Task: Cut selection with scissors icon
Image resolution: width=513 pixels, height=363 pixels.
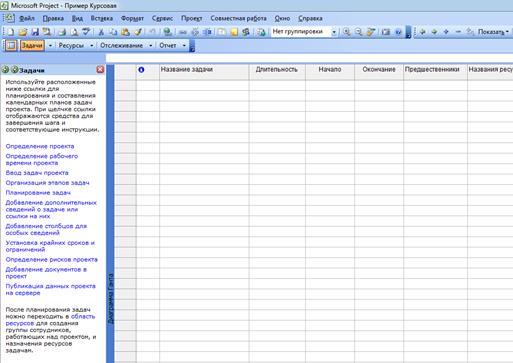Action: point(101,32)
